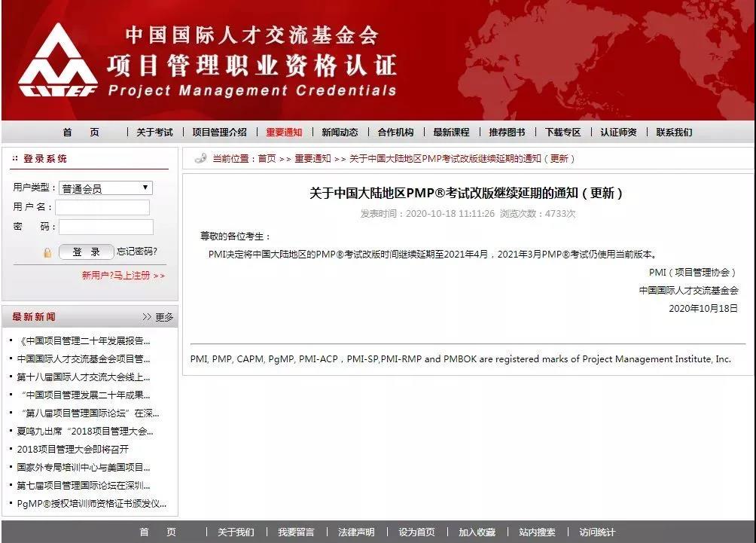This screenshot has width=756, height=543.
Task: Click 更多 in the 最新新闻 header
Action: point(158,317)
